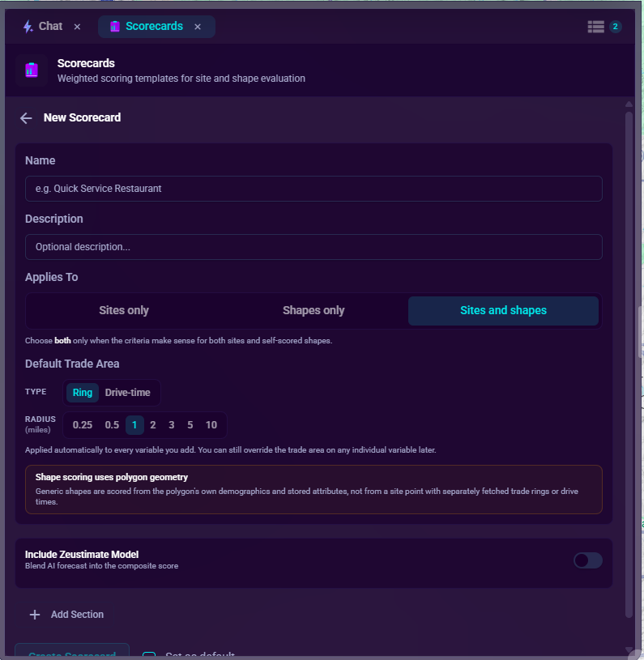Choose Drive-time trade area type
The height and width of the screenshot is (660, 644).
(x=127, y=392)
